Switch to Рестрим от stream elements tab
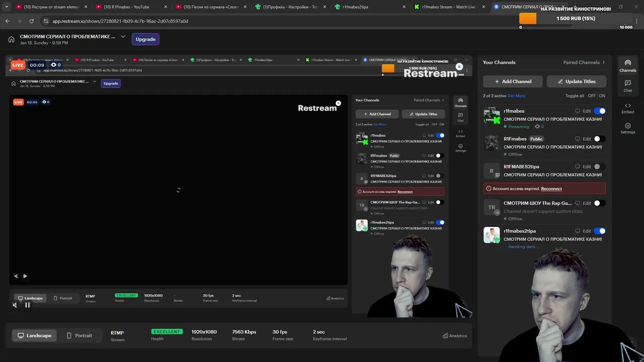Viewport: 644px width, 362px height. tap(51, 7)
